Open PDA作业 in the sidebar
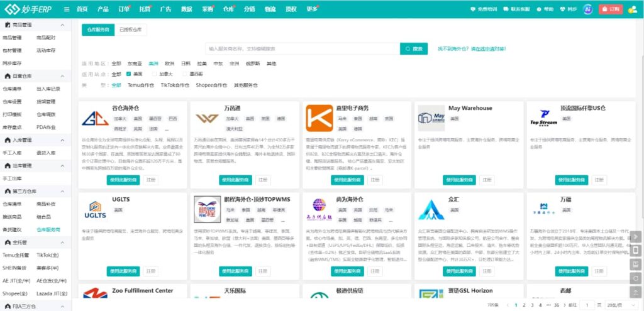Image resolution: width=644 pixels, height=311 pixels. point(46,127)
